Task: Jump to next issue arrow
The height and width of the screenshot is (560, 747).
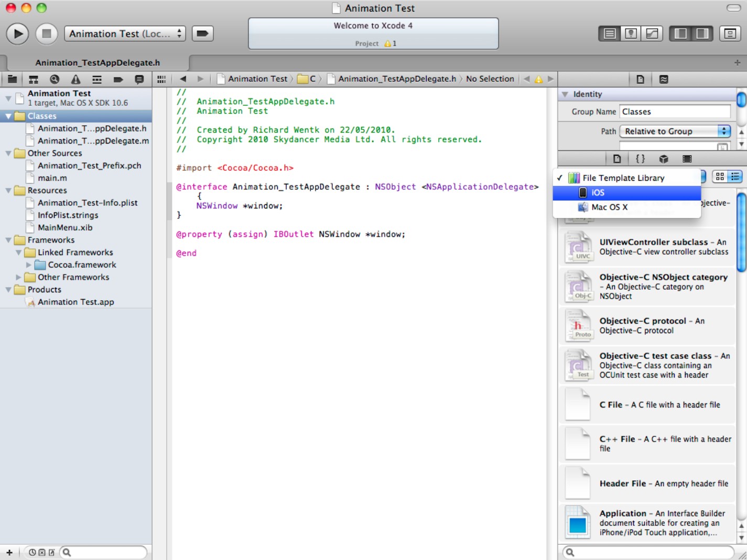Action: (550, 79)
